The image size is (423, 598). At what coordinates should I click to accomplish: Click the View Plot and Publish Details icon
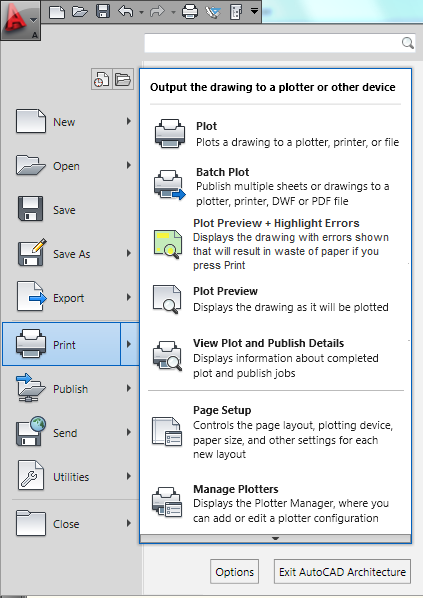coord(167,356)
